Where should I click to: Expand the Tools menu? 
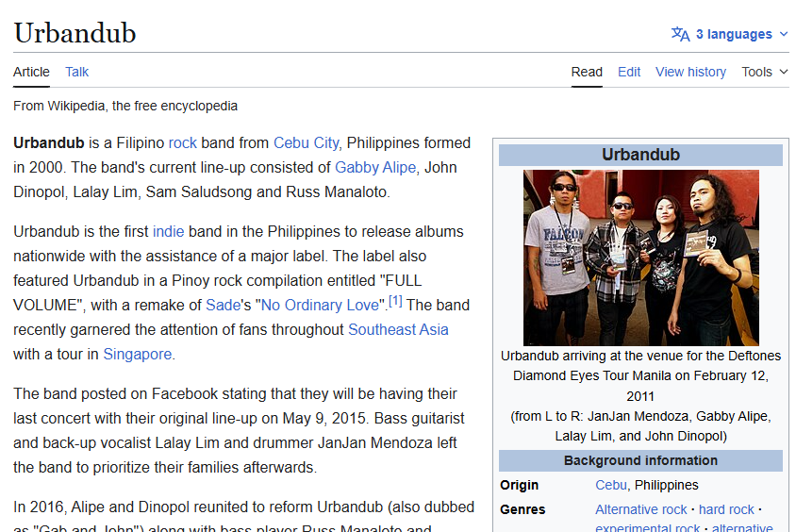coord(765,72)
